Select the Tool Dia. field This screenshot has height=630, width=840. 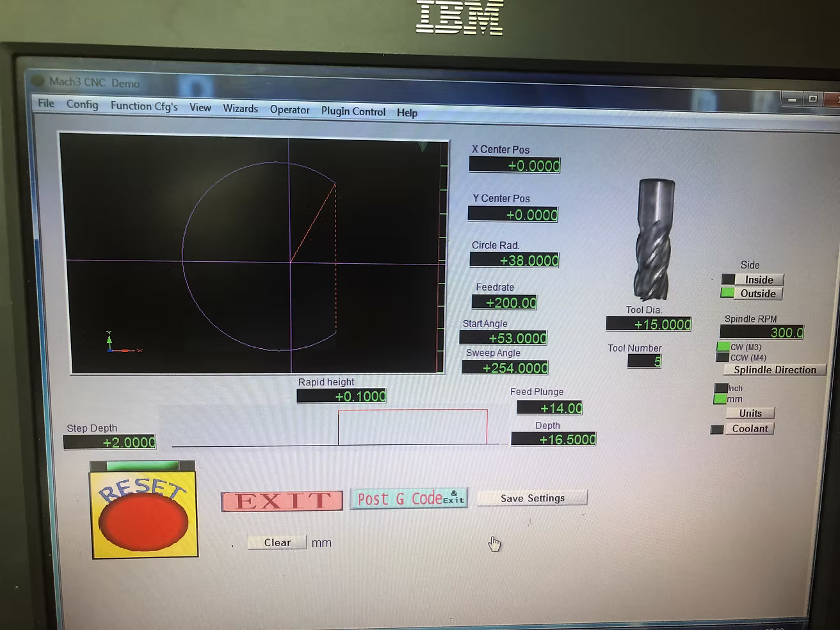[649, 324]
